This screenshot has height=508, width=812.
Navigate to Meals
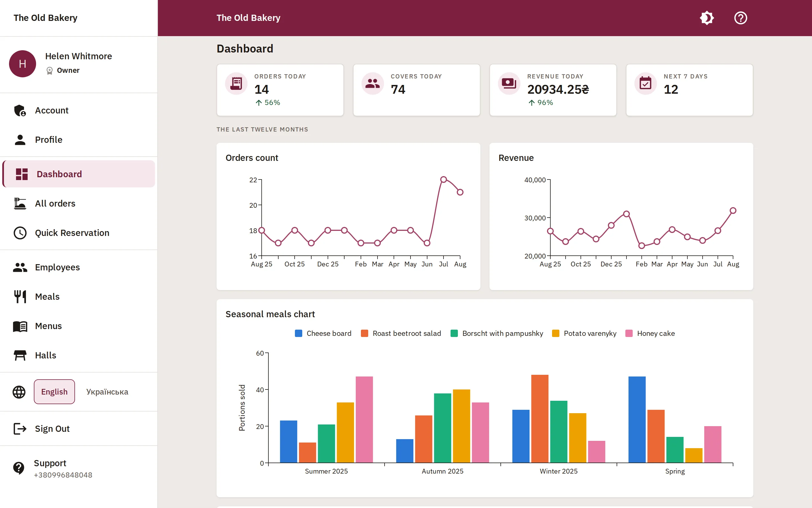[x=78, y=297]
